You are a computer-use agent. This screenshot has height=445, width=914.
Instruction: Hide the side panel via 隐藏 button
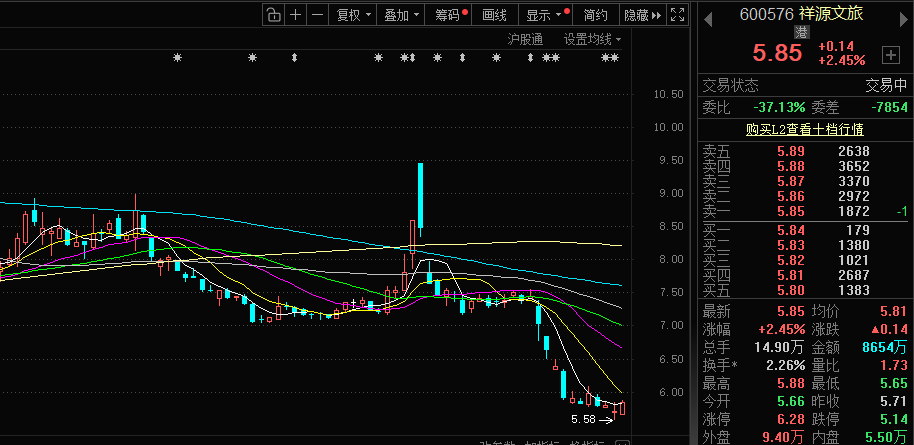641,14
